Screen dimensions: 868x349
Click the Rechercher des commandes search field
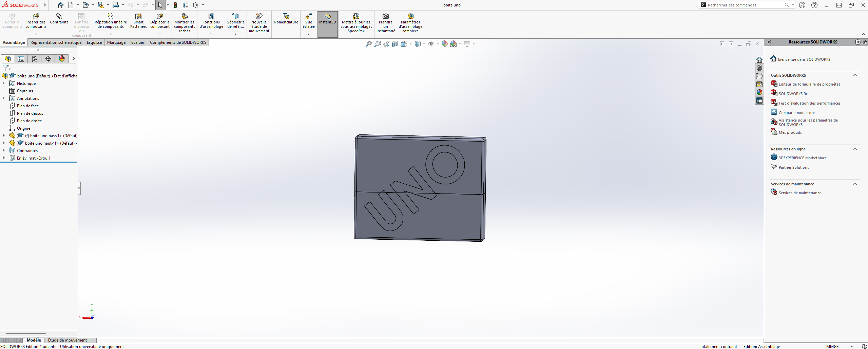tap(744, 5)
